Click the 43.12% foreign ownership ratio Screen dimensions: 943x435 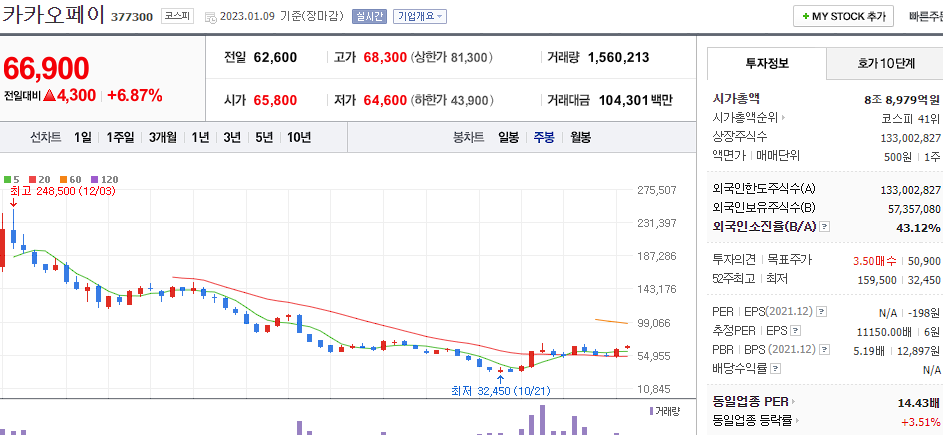coord(918,227)
